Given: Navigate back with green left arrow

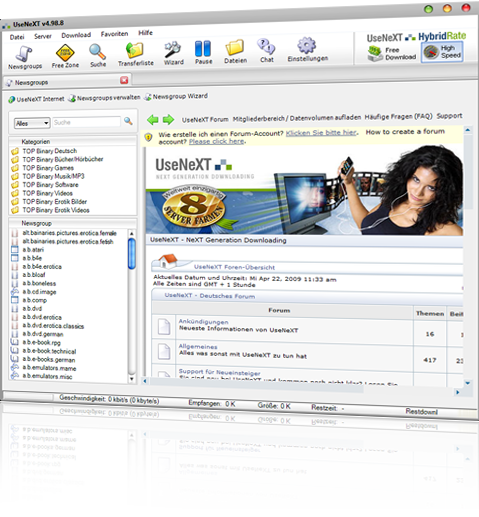Looking at the screenshot, I should pyautogui.click(x=153, y=120).
